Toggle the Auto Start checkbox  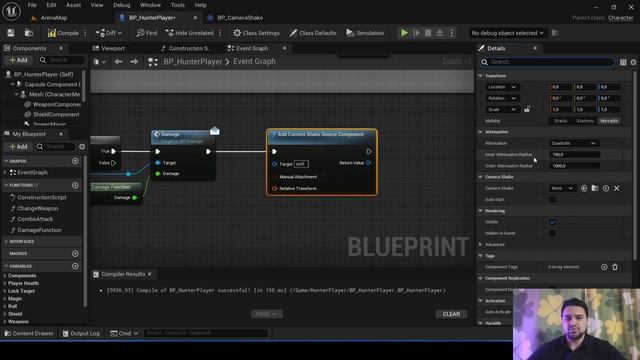coord(552,200)
